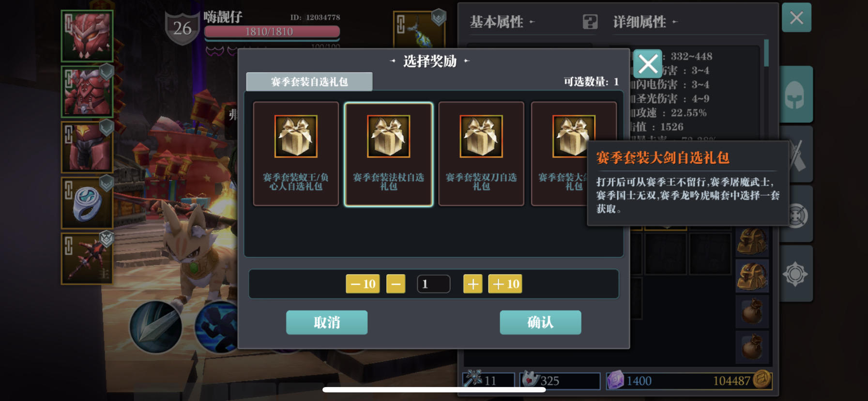Open the red chest armor slot
Screen dimensions: 868x401
(x=87, y=92)
